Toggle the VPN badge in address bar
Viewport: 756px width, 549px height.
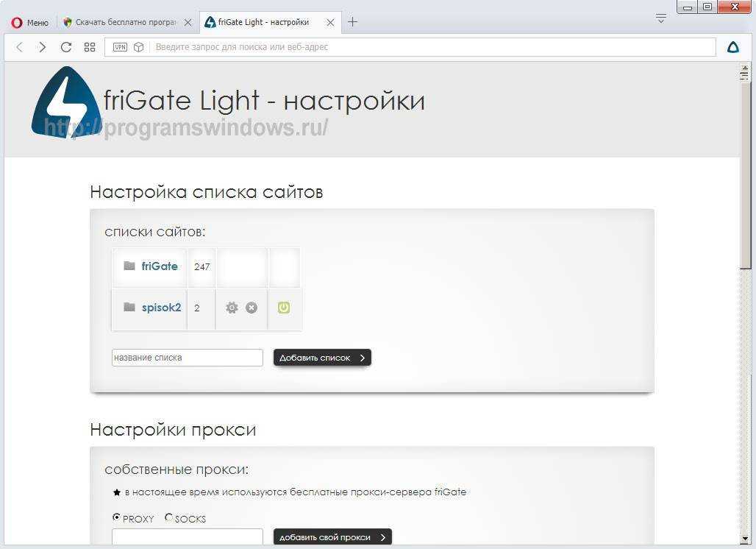tap(120, 47)
